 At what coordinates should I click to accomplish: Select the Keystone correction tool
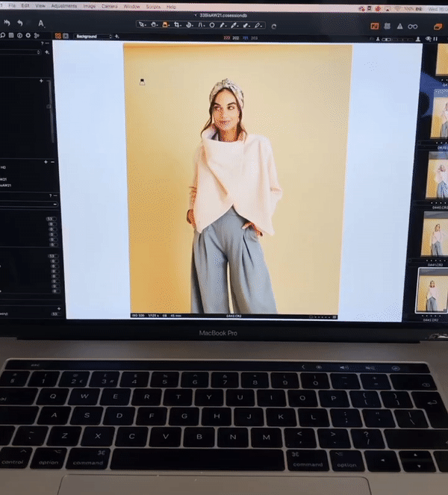coord(201,25)
